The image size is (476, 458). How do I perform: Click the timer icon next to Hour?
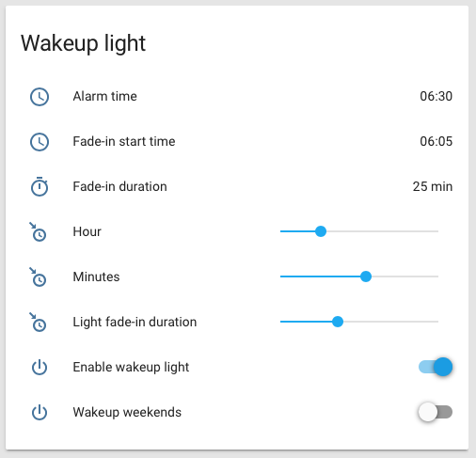tap(38, 232)
